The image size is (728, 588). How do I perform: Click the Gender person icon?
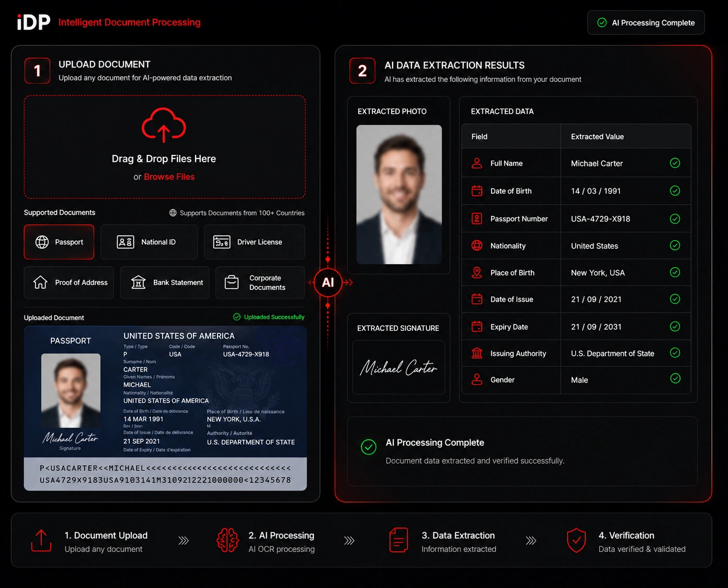pos(477,379)
